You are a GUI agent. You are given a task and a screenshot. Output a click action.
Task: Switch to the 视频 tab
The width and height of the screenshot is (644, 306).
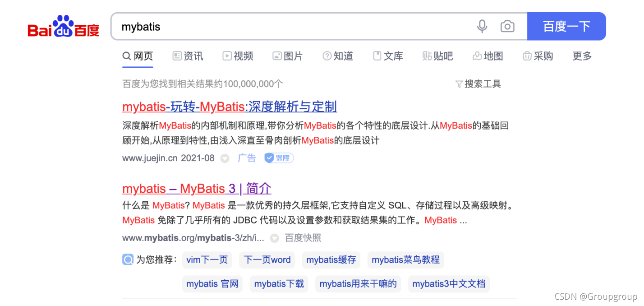(238, 56)
